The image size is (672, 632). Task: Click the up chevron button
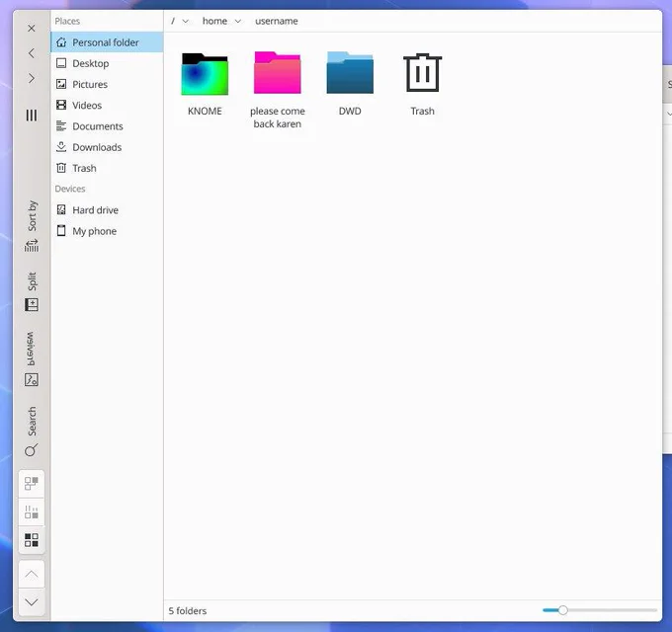[x=32, y=574]
